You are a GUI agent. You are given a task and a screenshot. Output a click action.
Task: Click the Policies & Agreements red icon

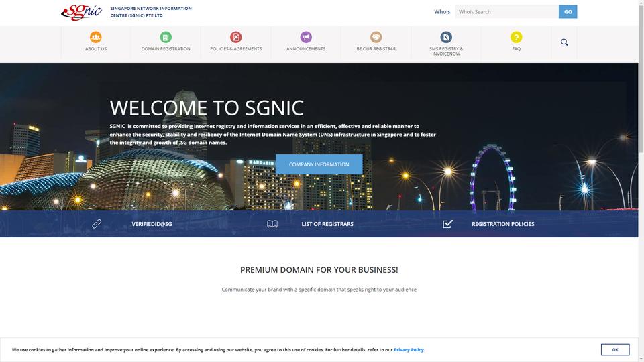235,37
